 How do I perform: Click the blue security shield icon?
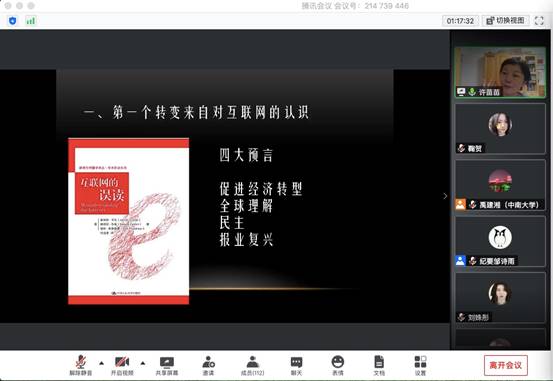pyautogui.click(x=13, y=21)
